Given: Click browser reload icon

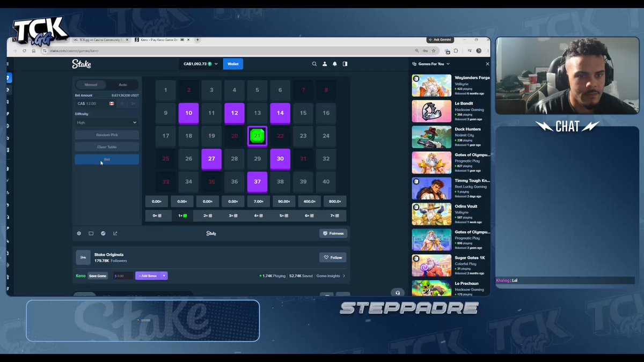Looking at the screenshot, I should 24,50.
